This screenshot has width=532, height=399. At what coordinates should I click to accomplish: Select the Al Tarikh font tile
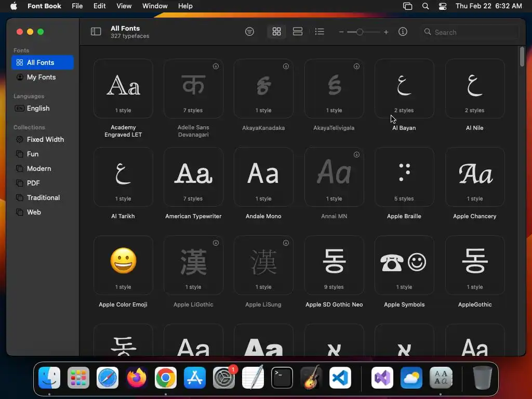(x=123, y=177)
